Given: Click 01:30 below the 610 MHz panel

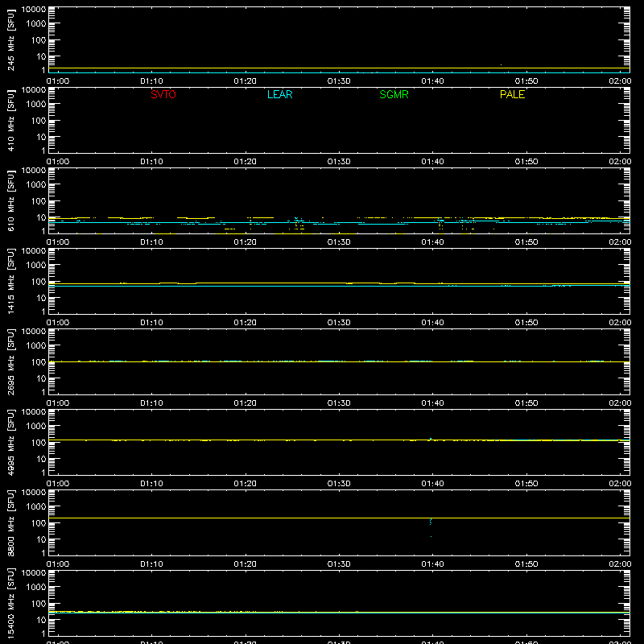Looking at the screenshot, I should point(339,242).
